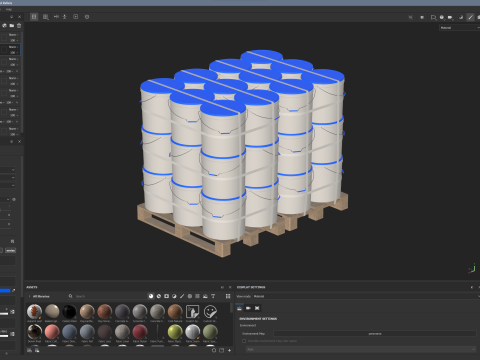Select the Autumn Leaf material thumbnail
This screenshot has height=360, width=480.
(34, 311)
